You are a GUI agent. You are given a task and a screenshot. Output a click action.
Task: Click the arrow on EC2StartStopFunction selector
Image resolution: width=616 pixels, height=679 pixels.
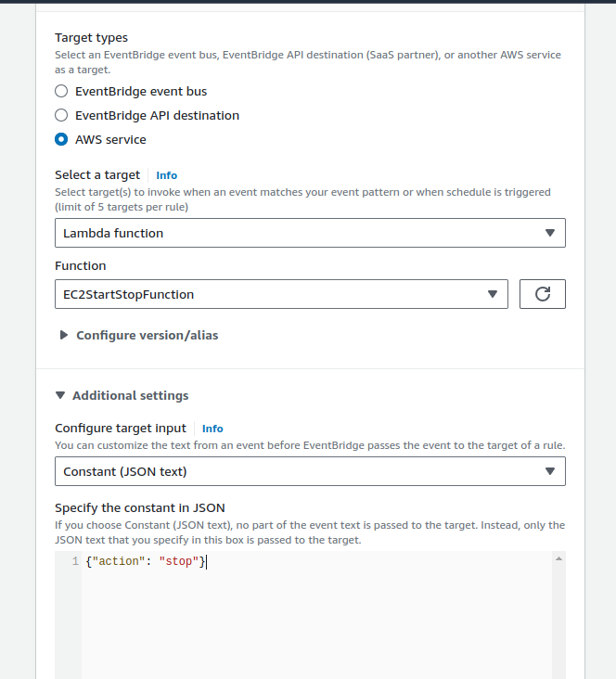493,294
